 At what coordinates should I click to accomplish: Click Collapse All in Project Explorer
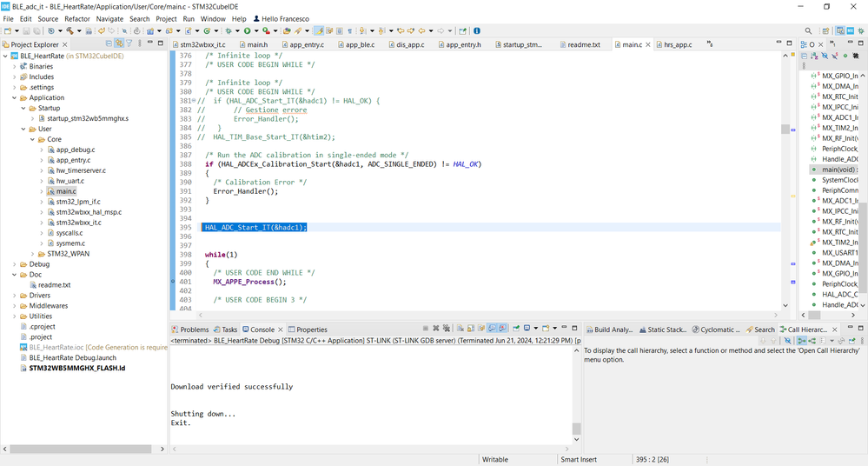pyautogui.click(x=109, y=43)
